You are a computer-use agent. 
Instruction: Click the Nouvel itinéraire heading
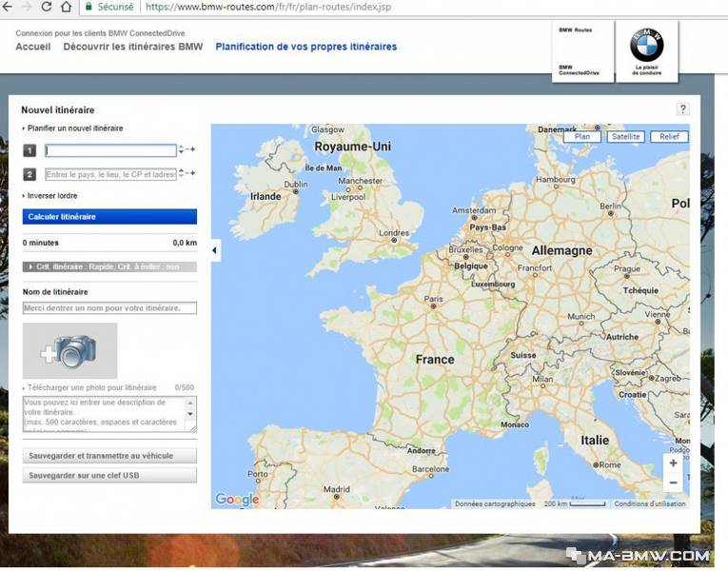click(x=57, y=110)
